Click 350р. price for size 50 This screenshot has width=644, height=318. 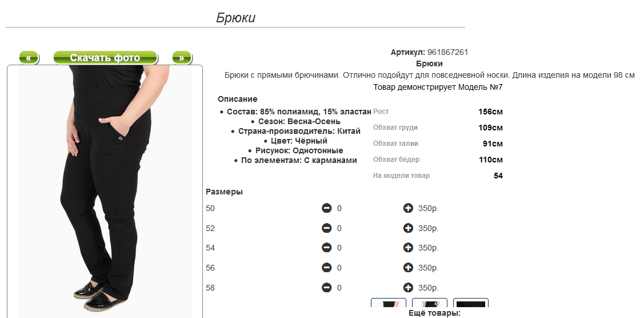(x=429, y=208)
